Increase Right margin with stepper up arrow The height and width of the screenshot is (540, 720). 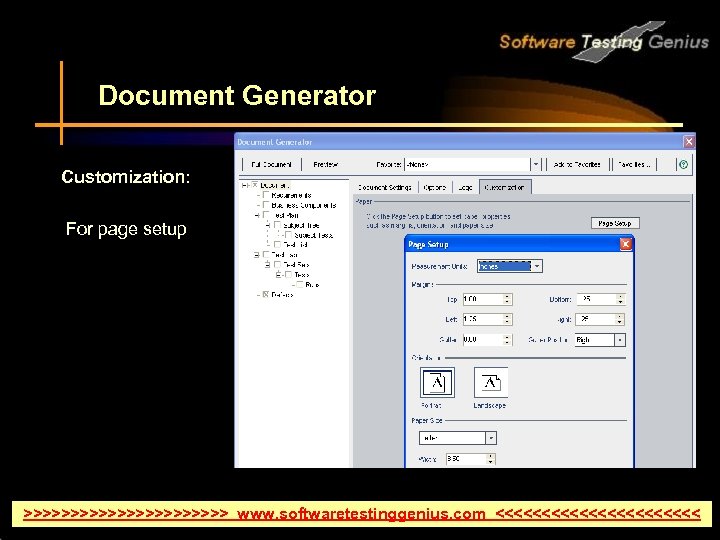click(620, 316)
